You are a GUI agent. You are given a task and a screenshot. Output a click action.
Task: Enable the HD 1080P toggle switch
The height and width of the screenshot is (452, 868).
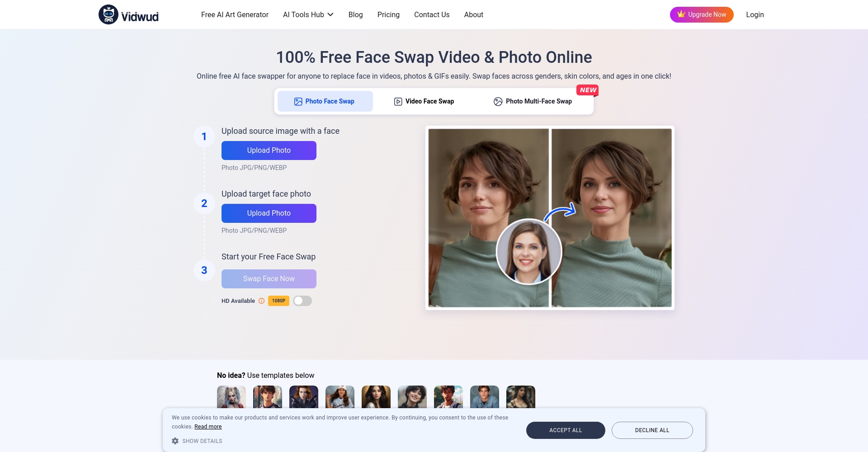[x=302, y=301]
